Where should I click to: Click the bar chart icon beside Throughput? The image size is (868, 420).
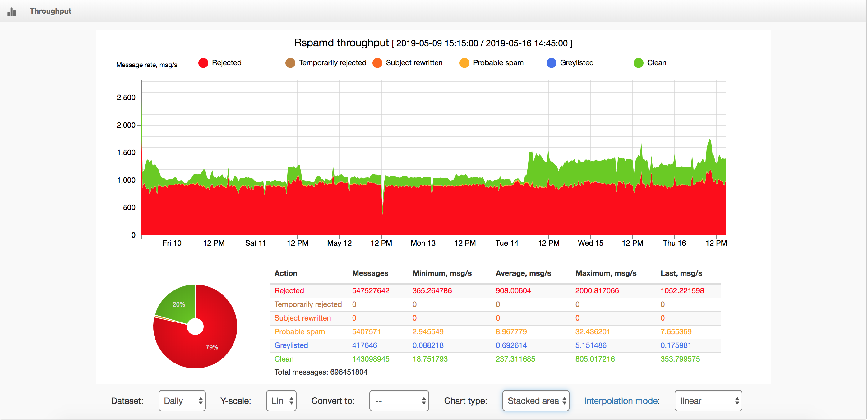pos(12,11)
